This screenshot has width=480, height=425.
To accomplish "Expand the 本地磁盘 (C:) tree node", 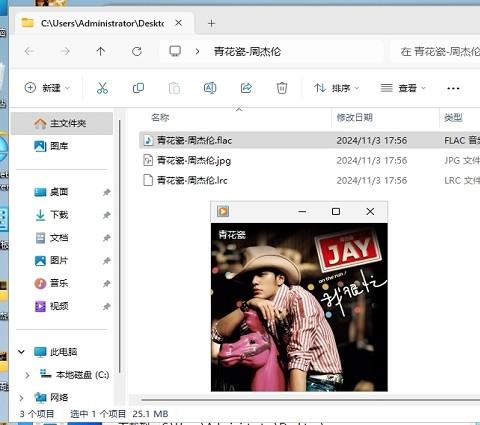I will (27, 375).
